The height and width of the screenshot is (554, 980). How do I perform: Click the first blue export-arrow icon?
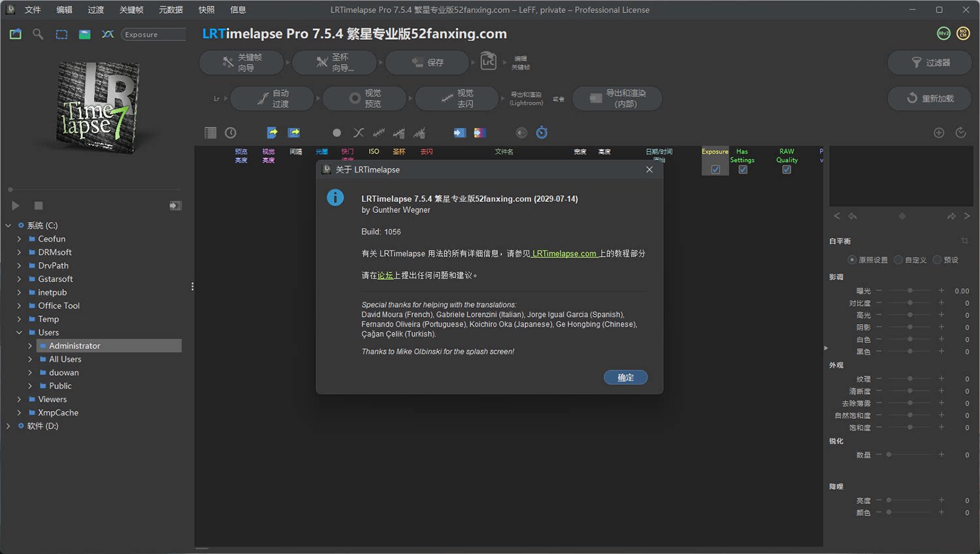click(x=272, y=133)
